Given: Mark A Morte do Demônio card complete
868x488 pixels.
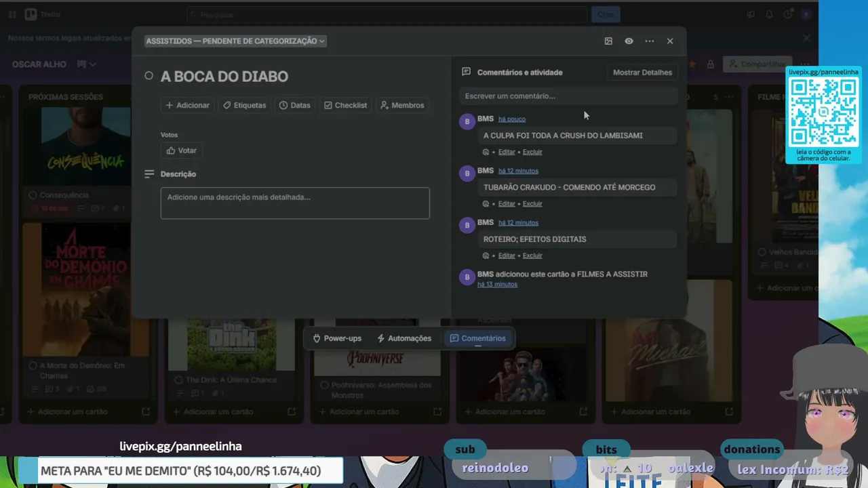Looking at the screenshot, I should (33, 365).
